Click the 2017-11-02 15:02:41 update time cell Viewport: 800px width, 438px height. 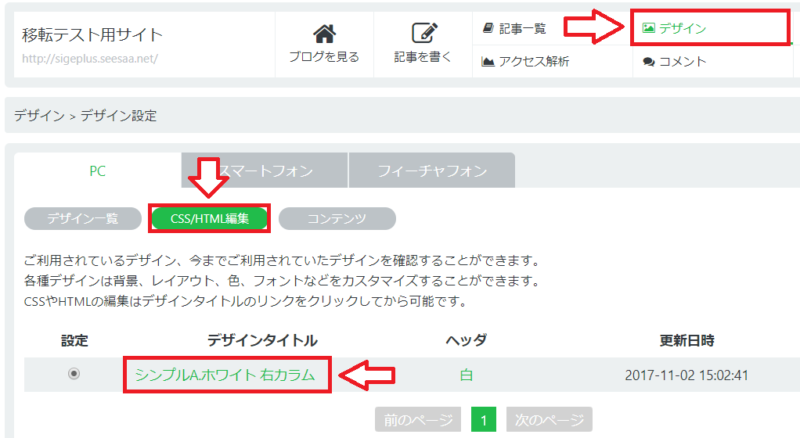coord(686,375)
